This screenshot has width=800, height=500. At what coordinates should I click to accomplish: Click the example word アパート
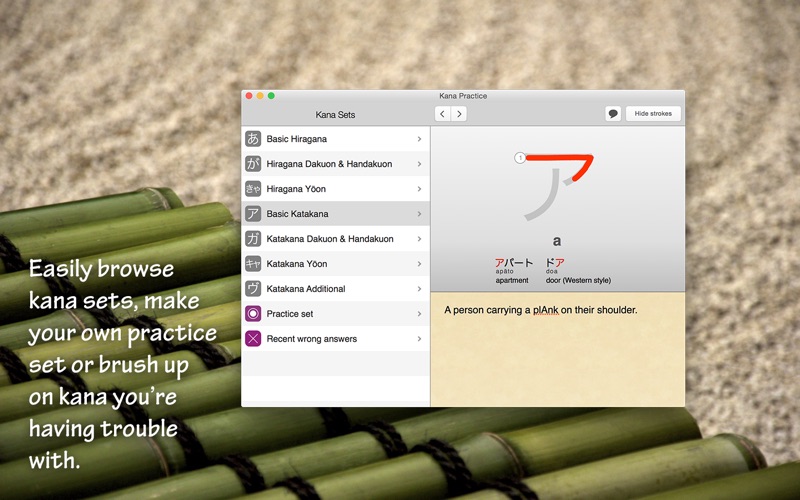514,263
